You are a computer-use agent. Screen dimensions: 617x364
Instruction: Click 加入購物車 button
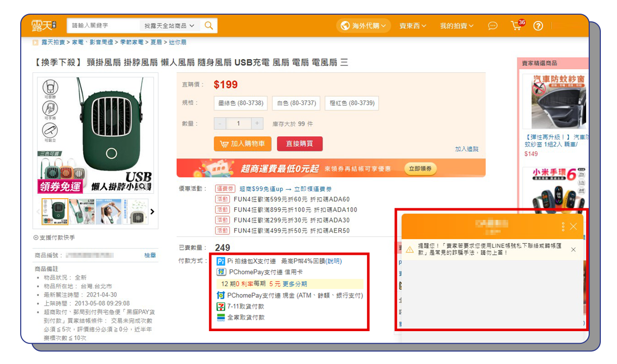pos(243,144)
